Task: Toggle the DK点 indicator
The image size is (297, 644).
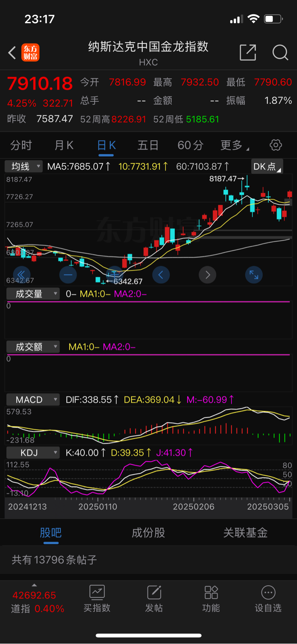Action: click(267, 167)
